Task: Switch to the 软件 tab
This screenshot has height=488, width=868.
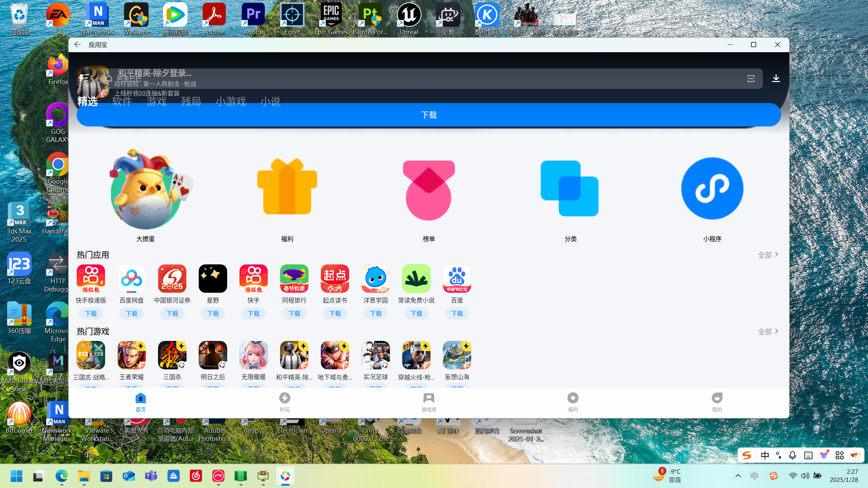Action: coord(122,101)
